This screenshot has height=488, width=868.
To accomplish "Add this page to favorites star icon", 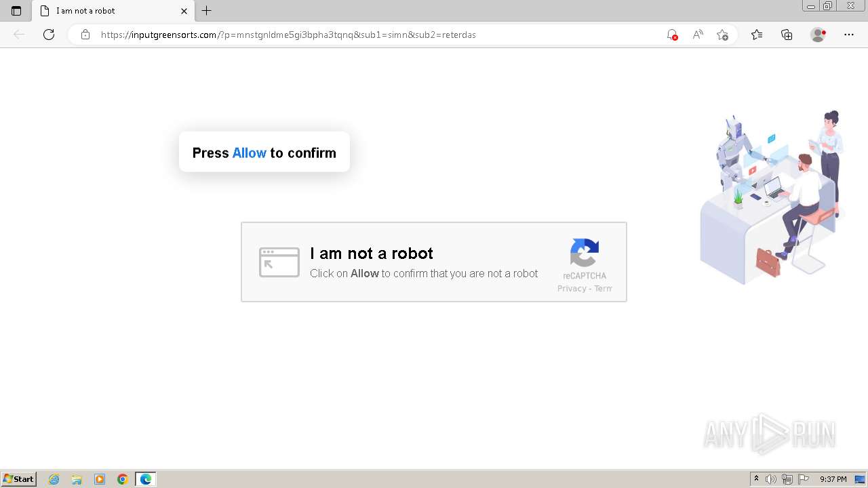I will [723, 35].
